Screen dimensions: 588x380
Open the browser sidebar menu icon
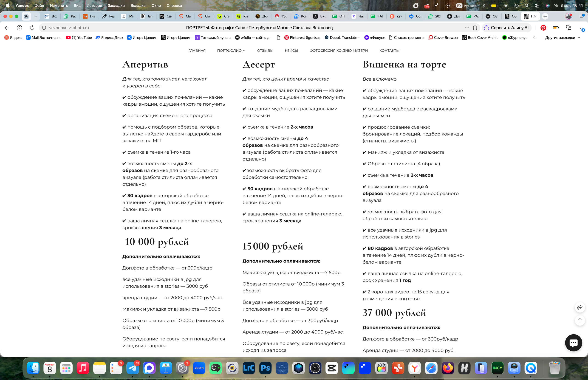tap(581, 16)
